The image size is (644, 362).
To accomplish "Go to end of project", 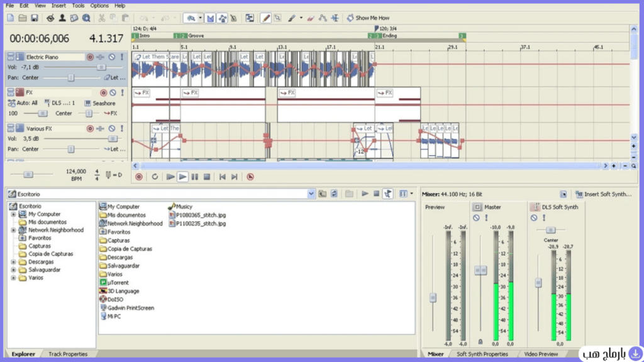I will (x=234, y=177).
